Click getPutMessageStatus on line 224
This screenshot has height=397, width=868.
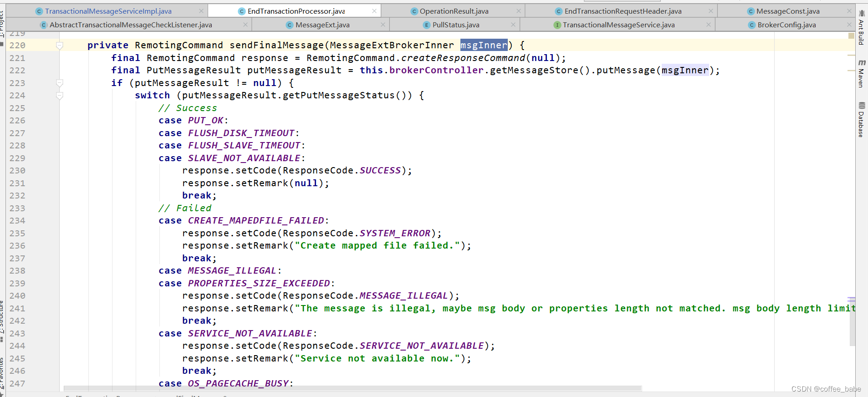coord(339,95)
